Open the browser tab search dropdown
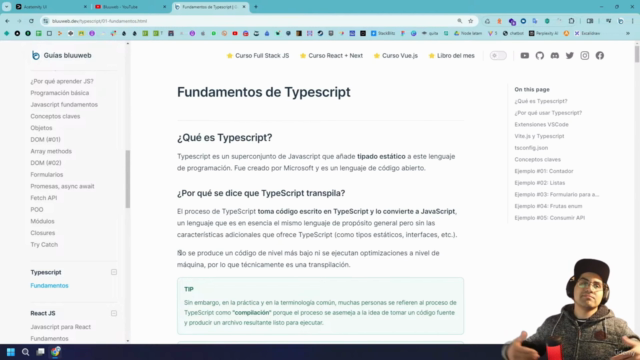 7,7
